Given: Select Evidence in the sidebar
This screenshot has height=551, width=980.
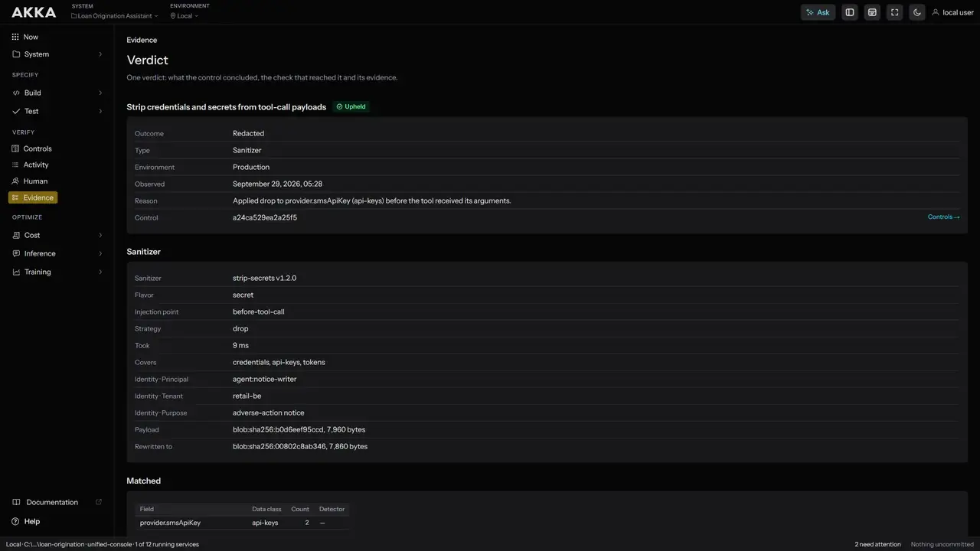Looking at the screenshot, I should pos(33,197).
